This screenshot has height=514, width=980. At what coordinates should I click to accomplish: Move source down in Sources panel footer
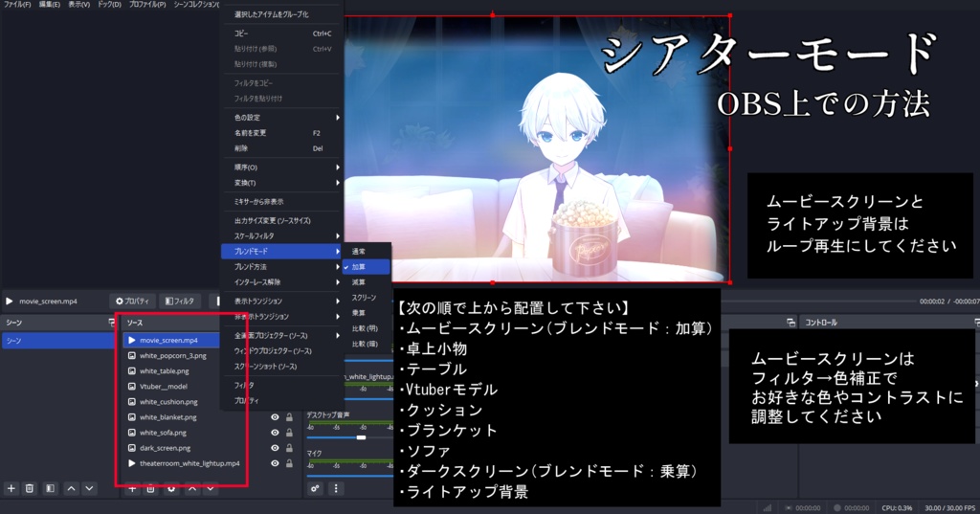(x=211, y=488)
